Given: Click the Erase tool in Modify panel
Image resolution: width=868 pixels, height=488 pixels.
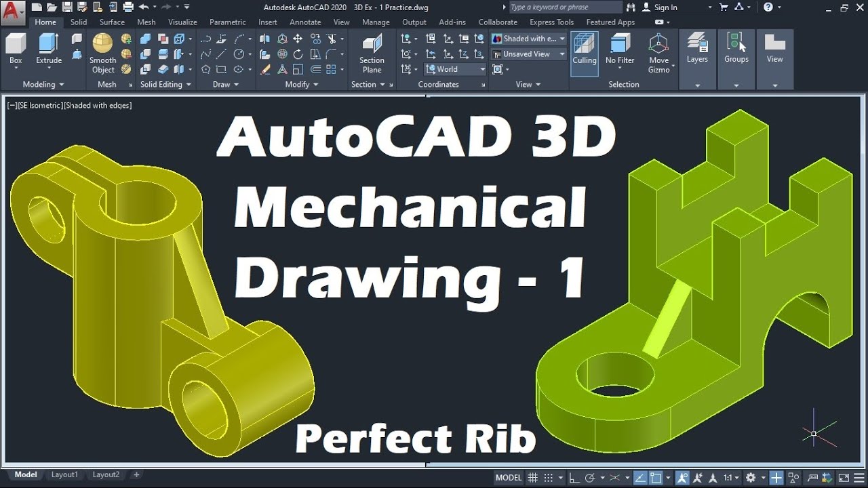Looking at the screenshot, I should click(266, 69).
